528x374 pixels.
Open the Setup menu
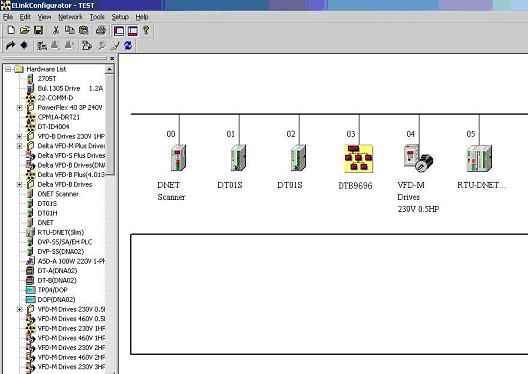click(x=120, y=17)
